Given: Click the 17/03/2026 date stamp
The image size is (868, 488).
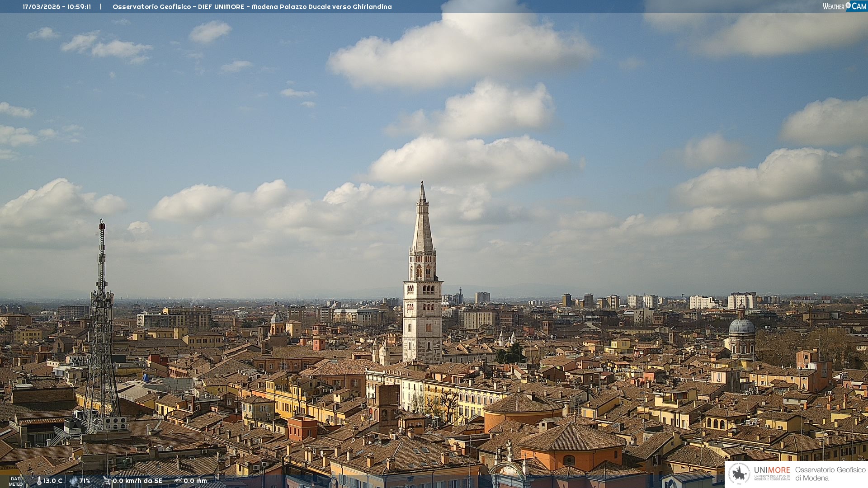Looking at the screenshot, I should [41, 7].
